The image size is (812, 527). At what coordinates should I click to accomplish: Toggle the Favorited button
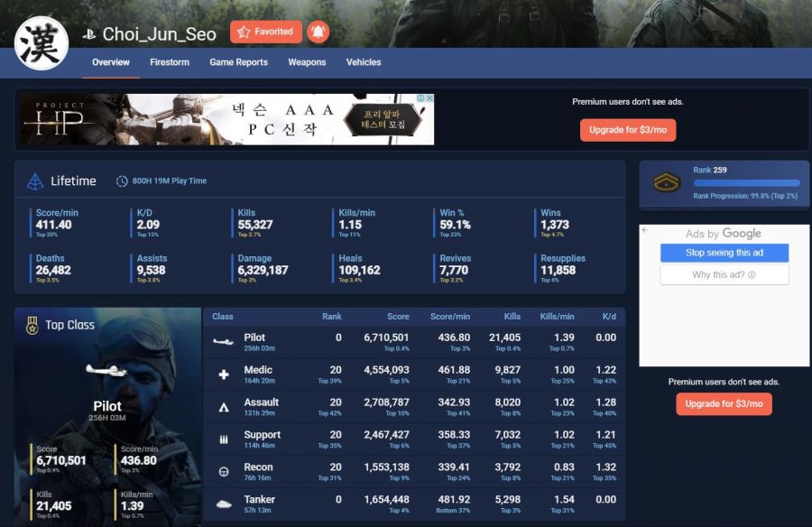[265, 32]
